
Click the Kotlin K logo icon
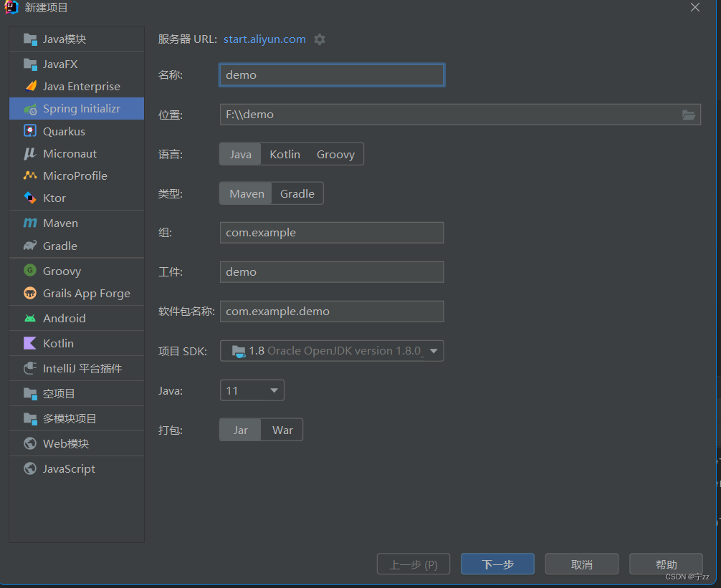(x=30, y=343)
